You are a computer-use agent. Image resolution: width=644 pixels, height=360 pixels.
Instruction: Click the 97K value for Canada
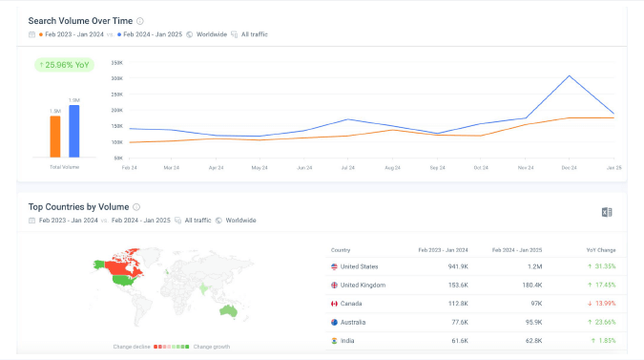[536, 304]
